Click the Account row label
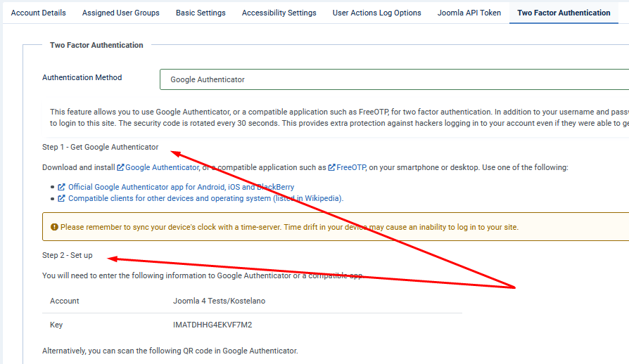The height and width of the screenshot is (364, 629). (64, 301)
